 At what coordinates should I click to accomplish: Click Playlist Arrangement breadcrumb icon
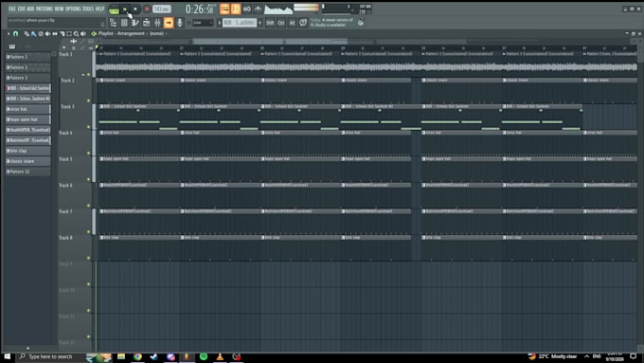pyautogui.click(x=94, y=34)
